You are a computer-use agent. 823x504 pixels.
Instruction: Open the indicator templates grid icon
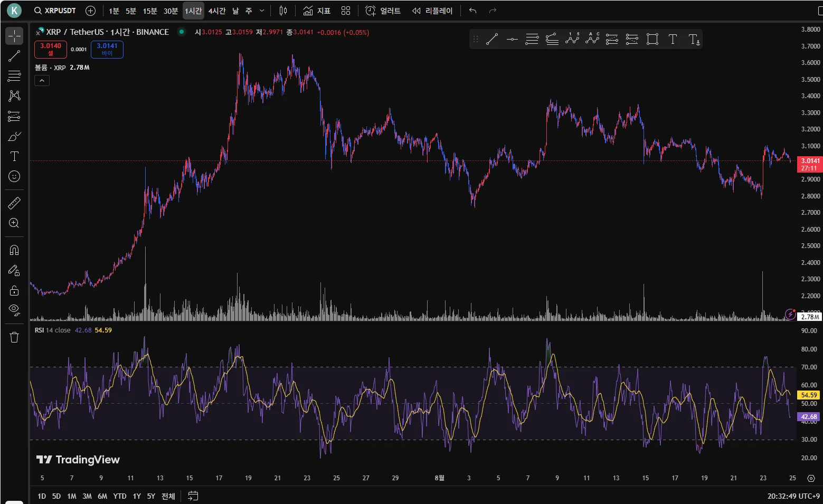pyautogui.click(x=346, y=11)
